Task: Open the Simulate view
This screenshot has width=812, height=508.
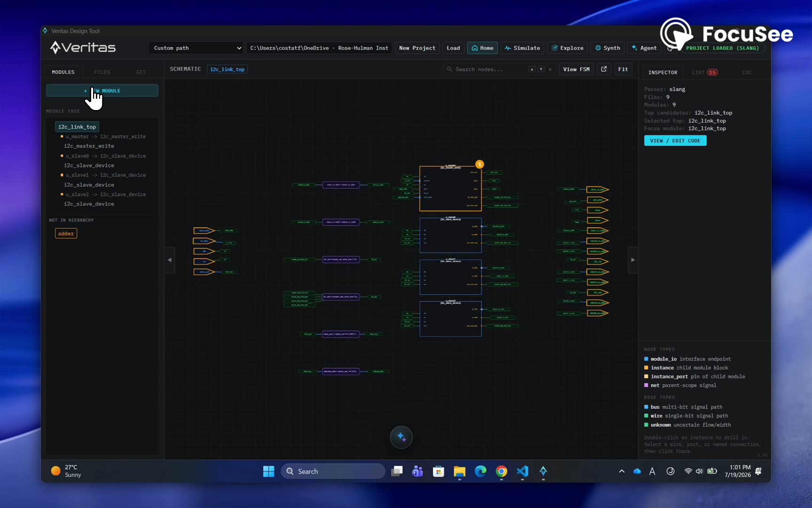Action: point(522,48)
